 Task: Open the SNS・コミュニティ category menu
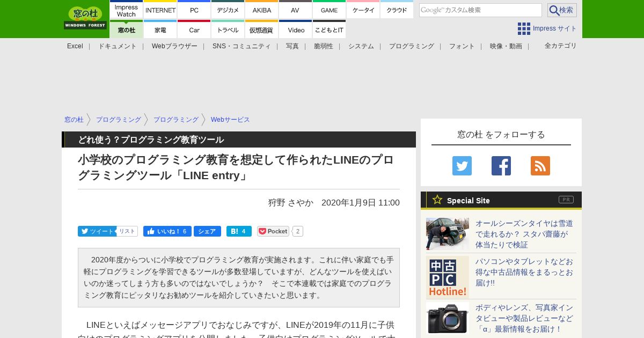tap(241, 46)
